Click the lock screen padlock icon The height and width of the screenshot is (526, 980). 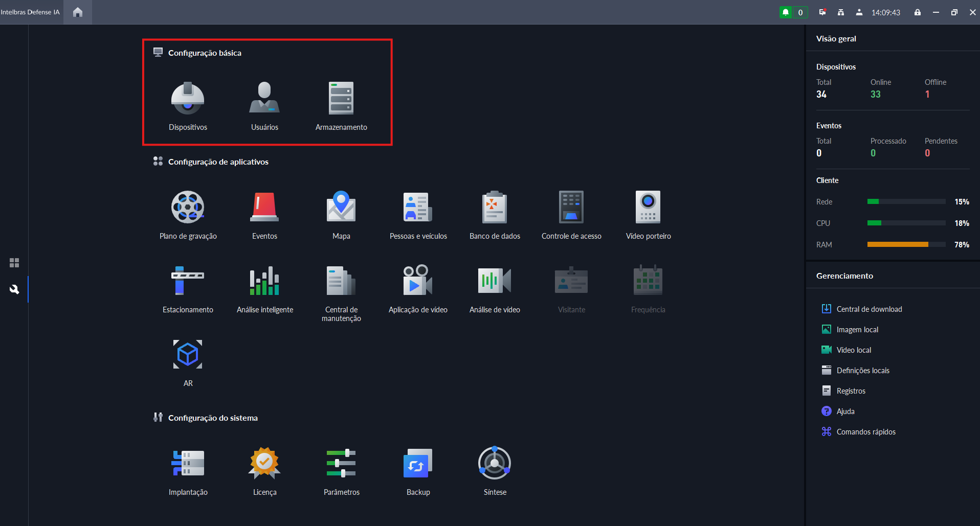pos(918,12)
